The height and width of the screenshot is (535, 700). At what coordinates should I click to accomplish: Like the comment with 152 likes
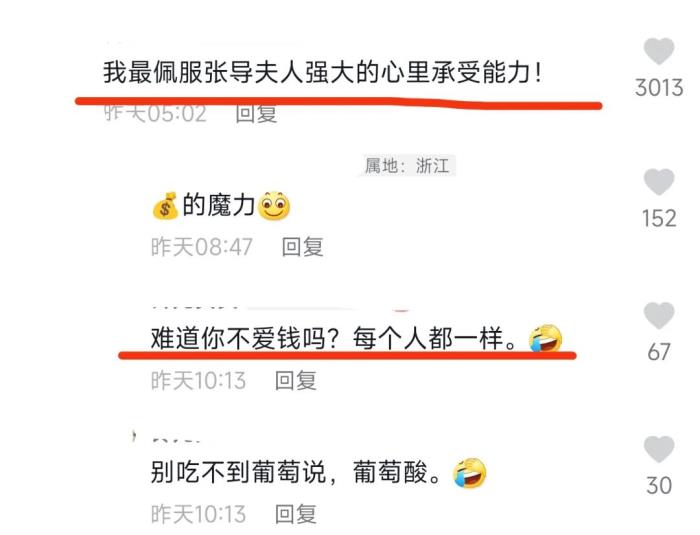pyautogui.click(x=658, y=182)
